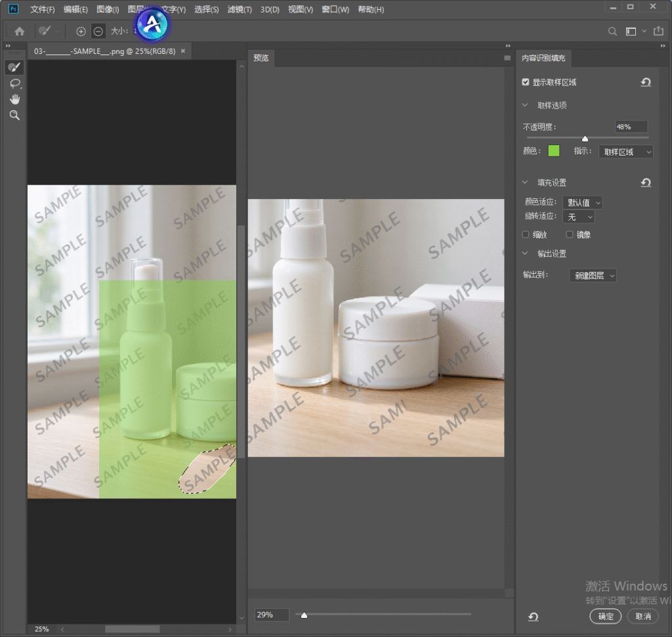Reset the 填充设置 fill settings

click(646, 183)
